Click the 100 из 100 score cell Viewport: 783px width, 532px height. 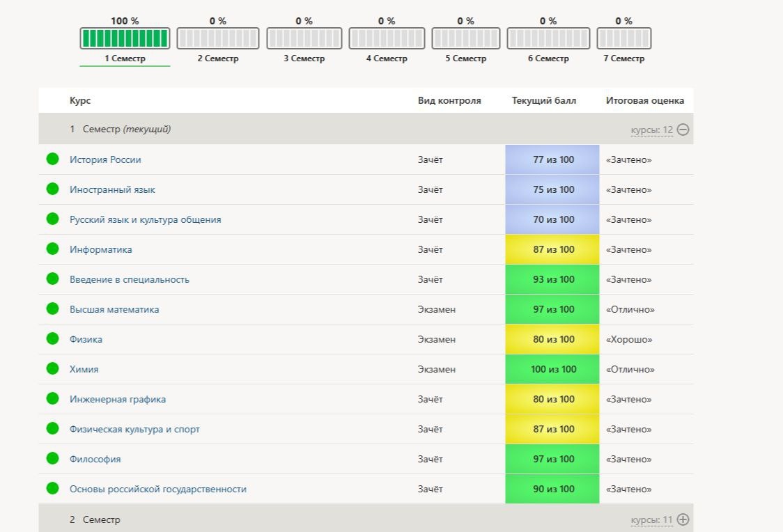point(552,369)
